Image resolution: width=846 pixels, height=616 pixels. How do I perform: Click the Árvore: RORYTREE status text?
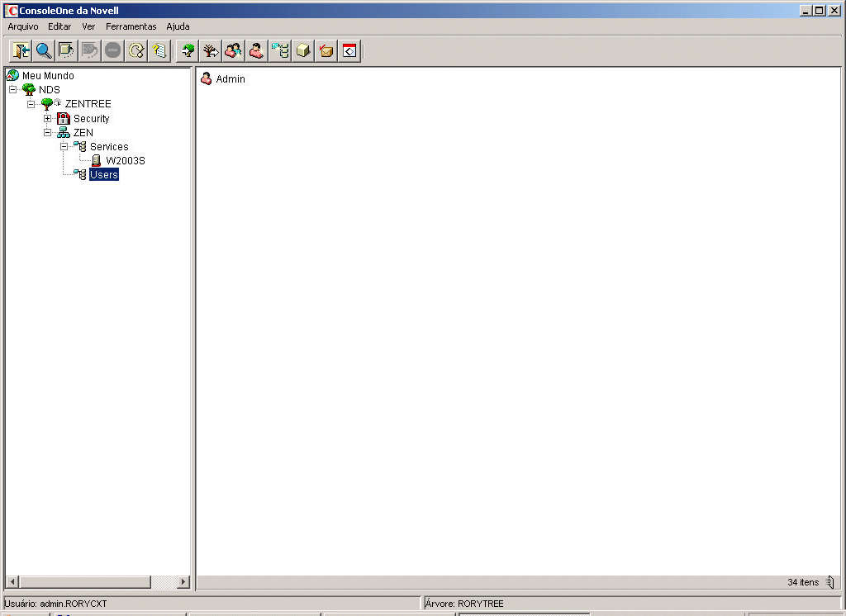[464, 604]
